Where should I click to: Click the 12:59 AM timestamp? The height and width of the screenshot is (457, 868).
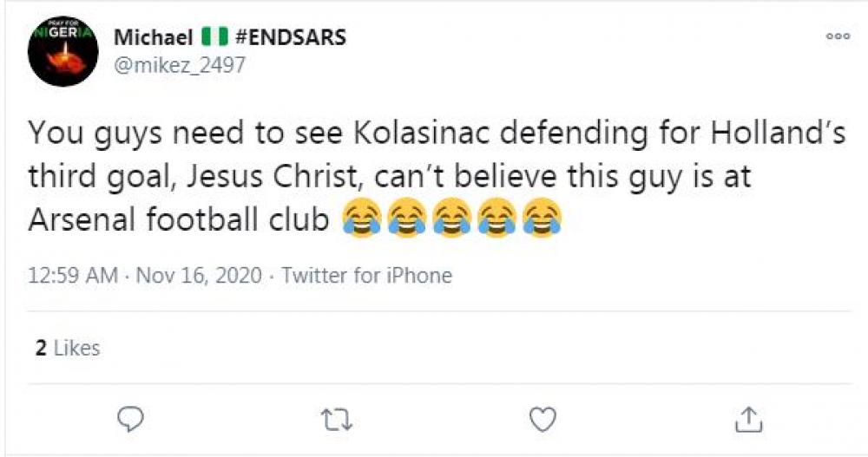tap(73, 276)
